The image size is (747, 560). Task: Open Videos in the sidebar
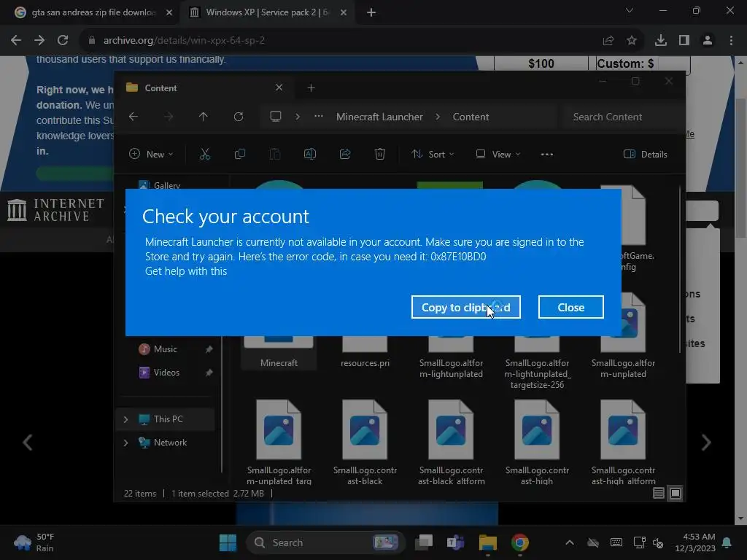pos(166,373)
